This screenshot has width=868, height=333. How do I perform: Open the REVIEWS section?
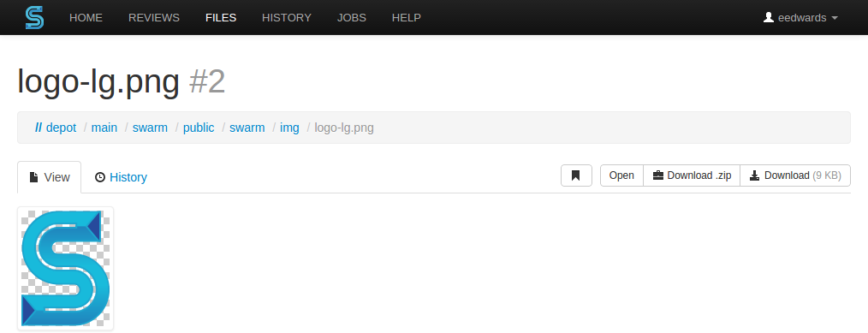(x=154, y=18)
